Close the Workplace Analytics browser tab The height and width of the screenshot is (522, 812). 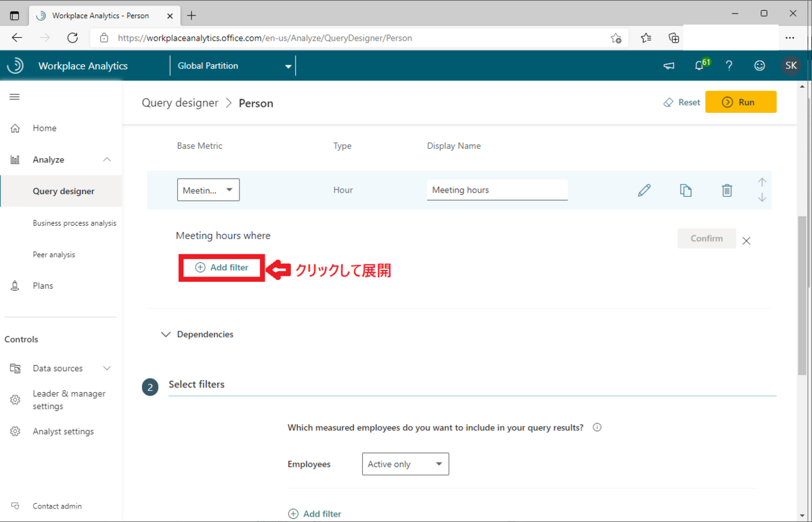pos(168,15)
